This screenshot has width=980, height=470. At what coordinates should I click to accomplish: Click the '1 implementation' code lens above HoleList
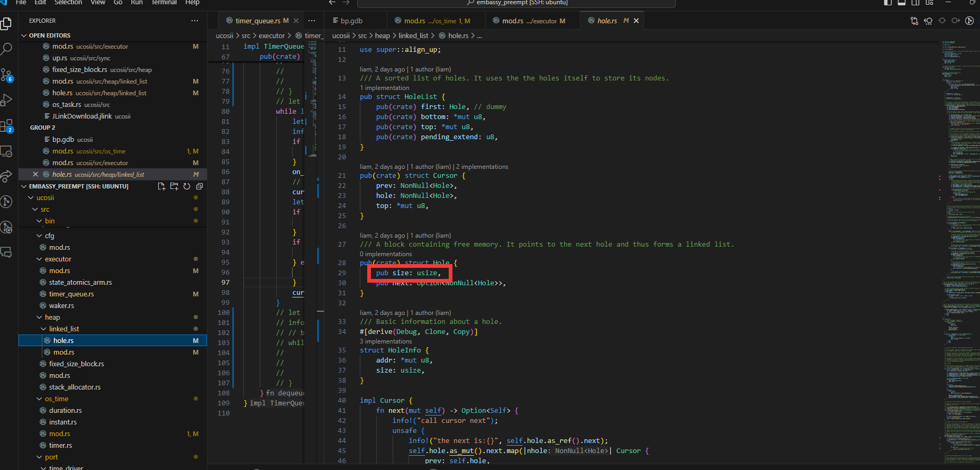point(384,88)
